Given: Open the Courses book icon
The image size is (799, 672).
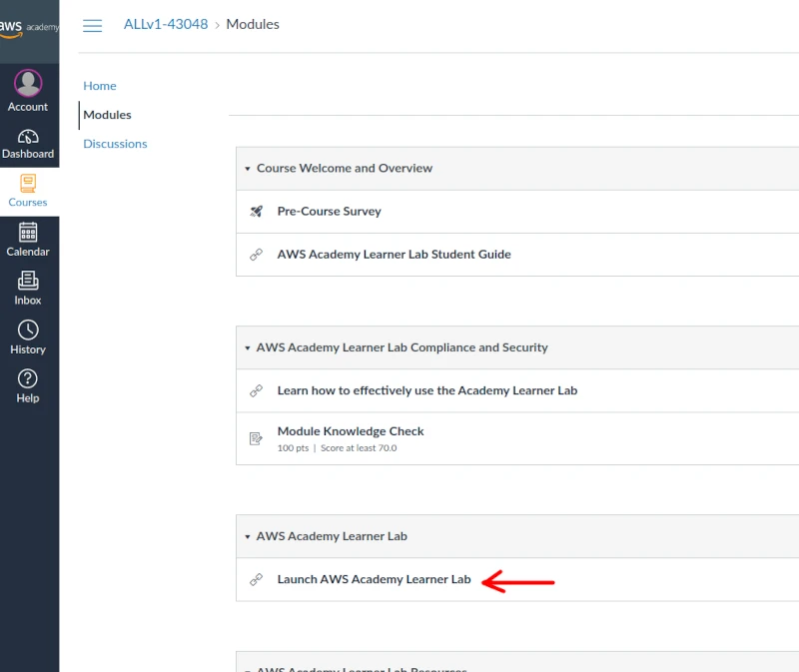Looking at the screenshot, I should coord(28,184).
